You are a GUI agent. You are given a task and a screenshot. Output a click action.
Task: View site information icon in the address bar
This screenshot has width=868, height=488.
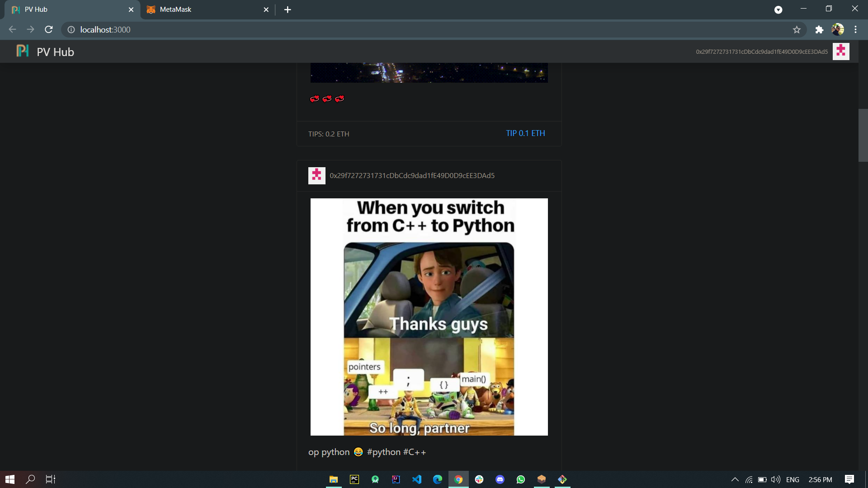coord(71,30)
